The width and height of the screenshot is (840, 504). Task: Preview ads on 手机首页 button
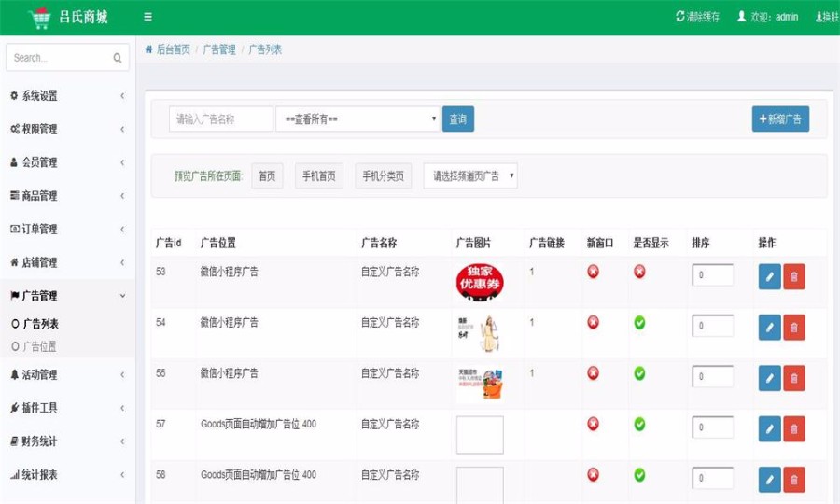click(319, 175)
